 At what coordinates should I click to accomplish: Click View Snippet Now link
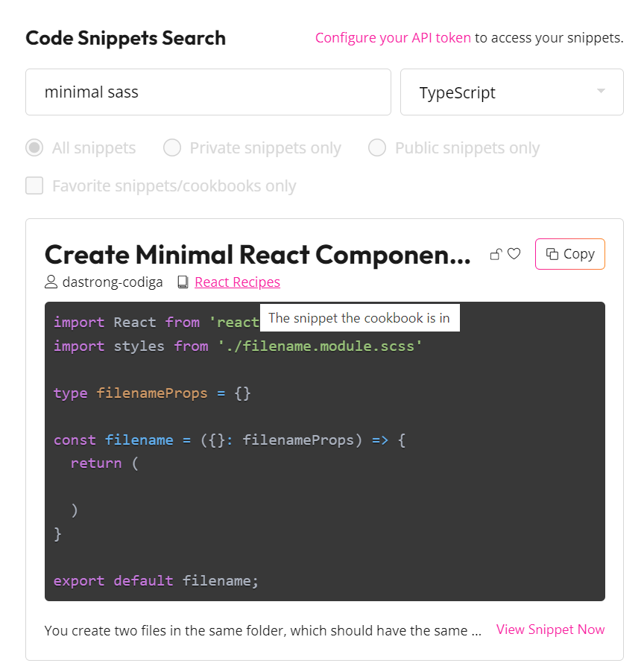pos(550,629)
